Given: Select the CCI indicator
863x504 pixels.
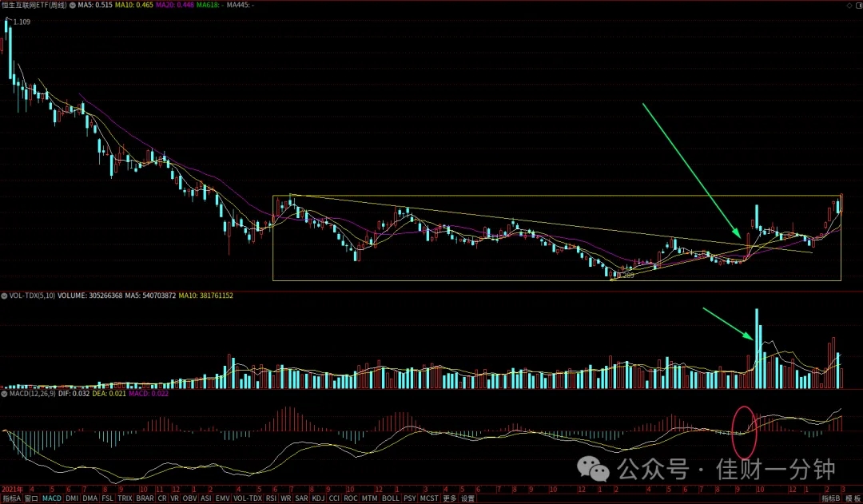Looking at the screenshot, I should click(334, 498).
